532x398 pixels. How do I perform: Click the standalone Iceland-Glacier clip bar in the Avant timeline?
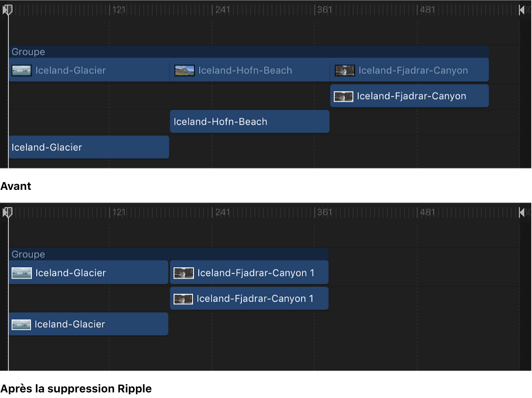89,147
